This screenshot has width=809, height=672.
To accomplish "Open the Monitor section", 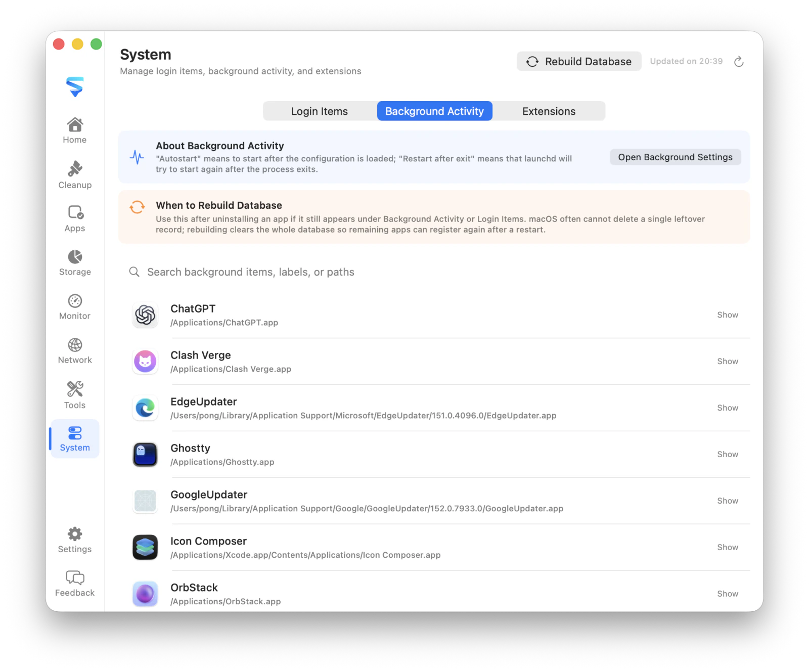I will pyautogui.click(x=75, y=306).
